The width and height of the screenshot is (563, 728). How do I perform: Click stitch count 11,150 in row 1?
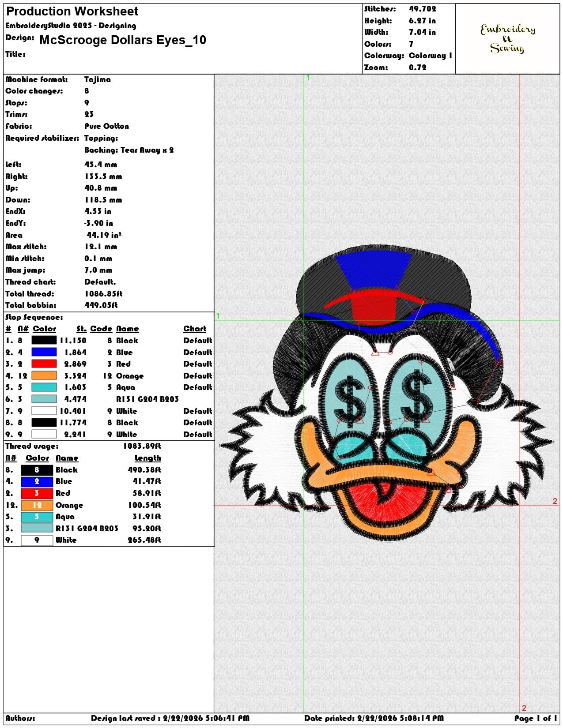[73, 341]
